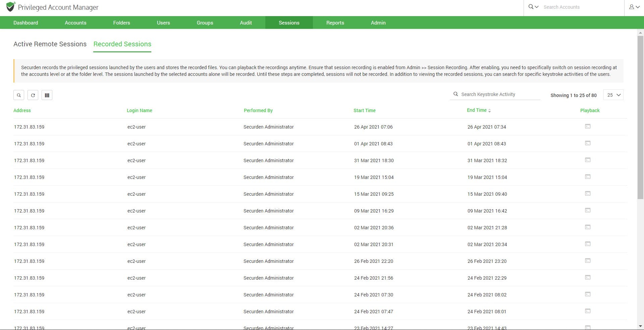Click the vertical page scrollbar

[x=640, y=117]
